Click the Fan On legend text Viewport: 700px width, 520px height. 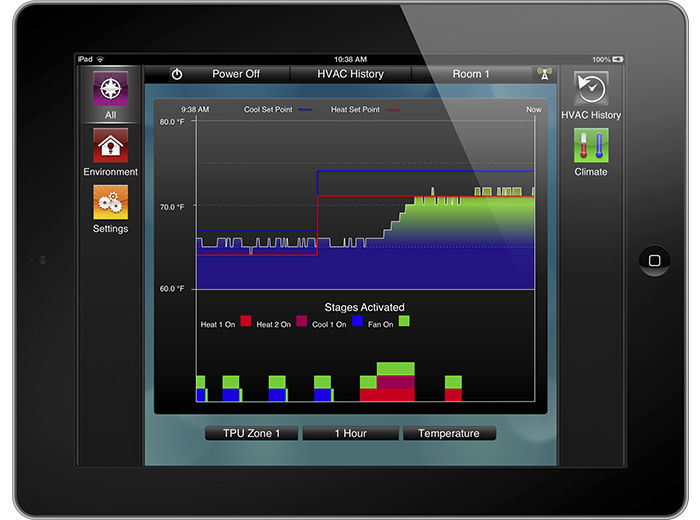coord(380,324)
